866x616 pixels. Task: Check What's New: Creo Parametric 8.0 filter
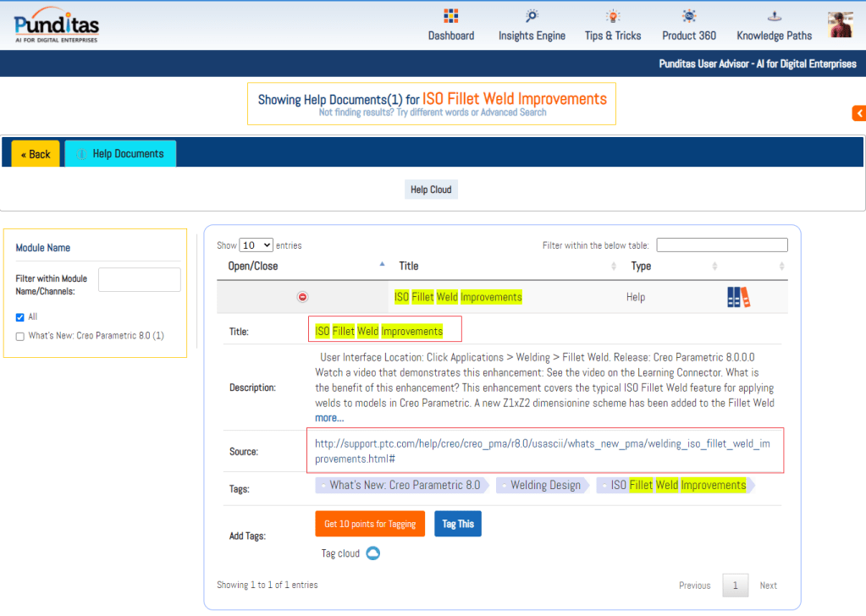pyautogui.click(x=20, y=336)
